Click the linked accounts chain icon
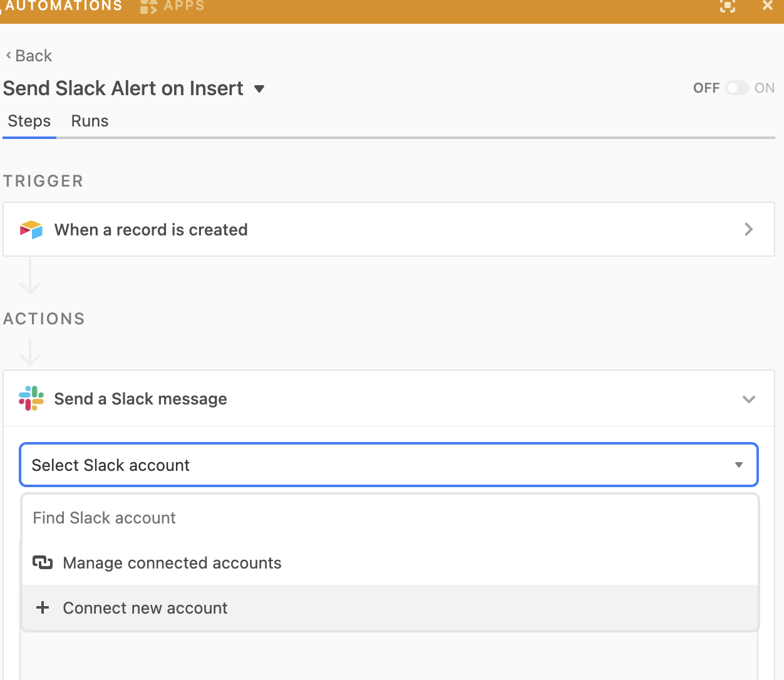 pyautogui.click(x=43, y=562)
